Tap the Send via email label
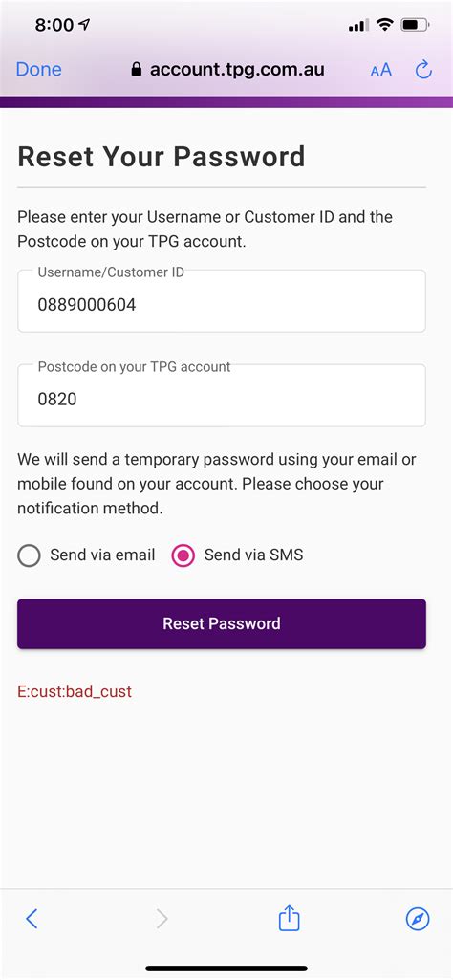The height and width of the screenshot is (980, 453). (102, 555)
